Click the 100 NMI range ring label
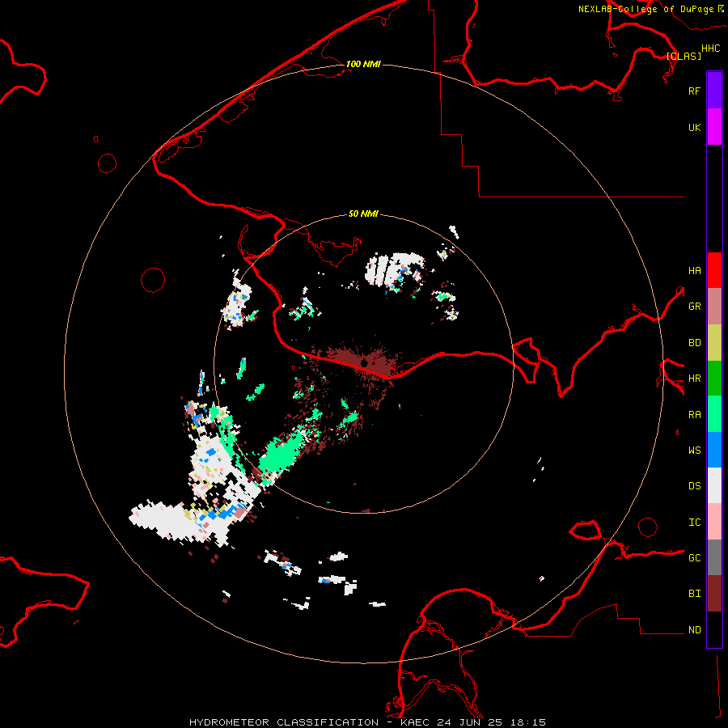Image resolution: width=728 pixels, height=728 pixels. pos(363,64)
